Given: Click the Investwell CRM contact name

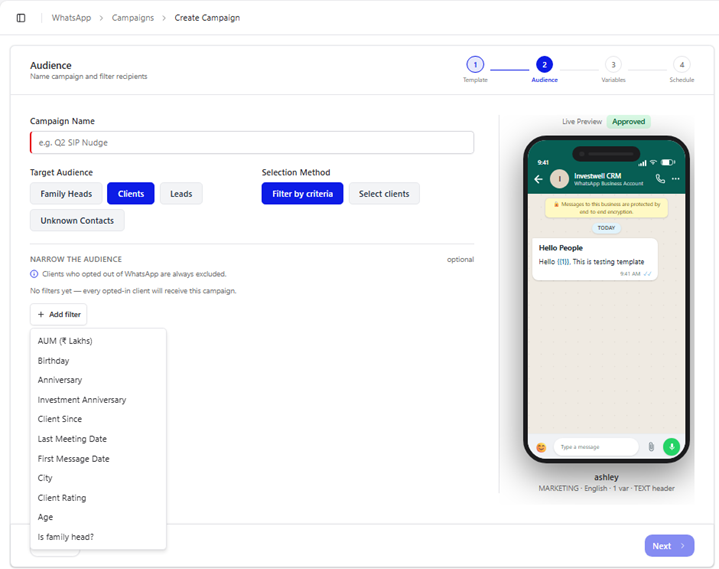Looking at the screenshot, I should (x=597, y=176).
